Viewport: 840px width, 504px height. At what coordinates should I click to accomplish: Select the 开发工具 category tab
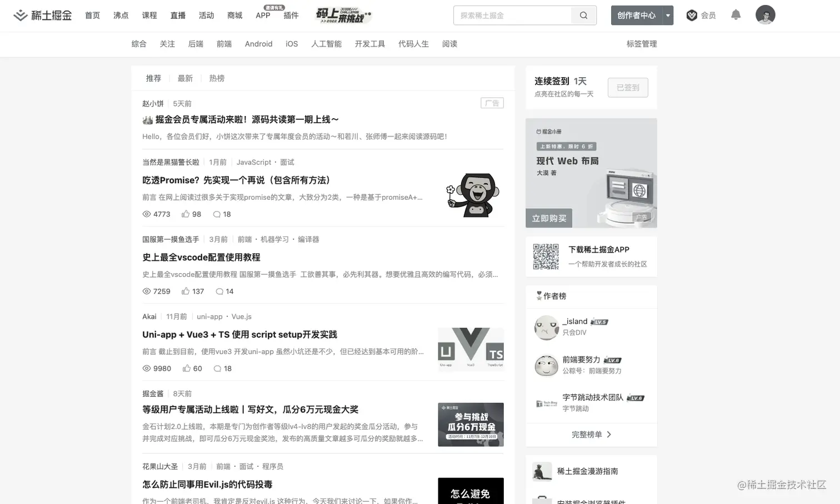click(x=369, y=44)
